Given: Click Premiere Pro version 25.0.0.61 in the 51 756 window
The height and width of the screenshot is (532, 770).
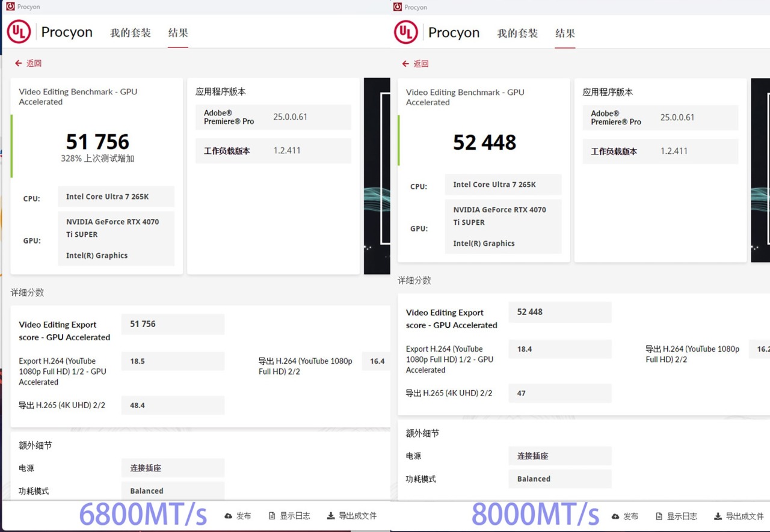Looking at the screenshot, I should click(x=291, y=117).
